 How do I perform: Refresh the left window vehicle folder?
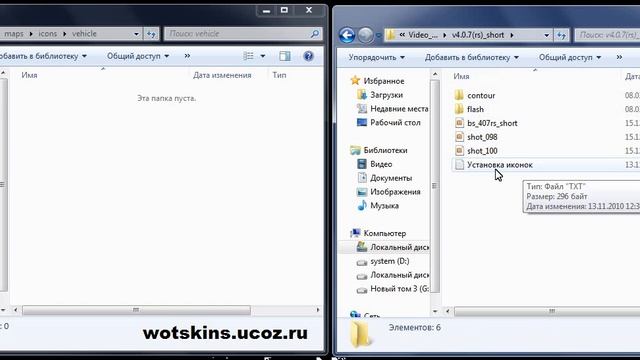click(151, 34)
